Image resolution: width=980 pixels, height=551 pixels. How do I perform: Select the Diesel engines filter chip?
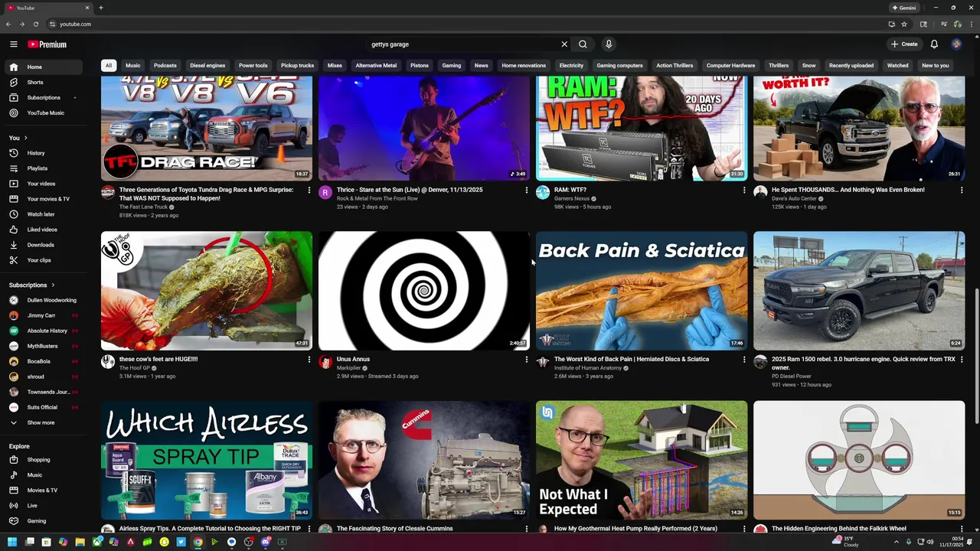(x=207, y=66)
